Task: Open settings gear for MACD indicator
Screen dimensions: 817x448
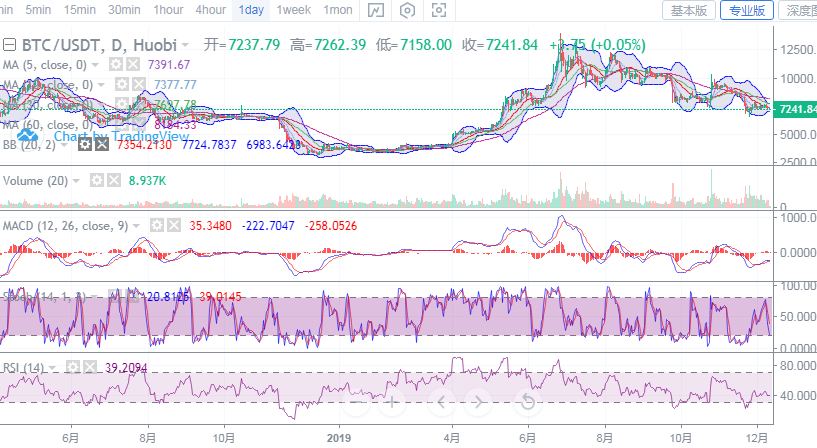Action: click(156, 226)
